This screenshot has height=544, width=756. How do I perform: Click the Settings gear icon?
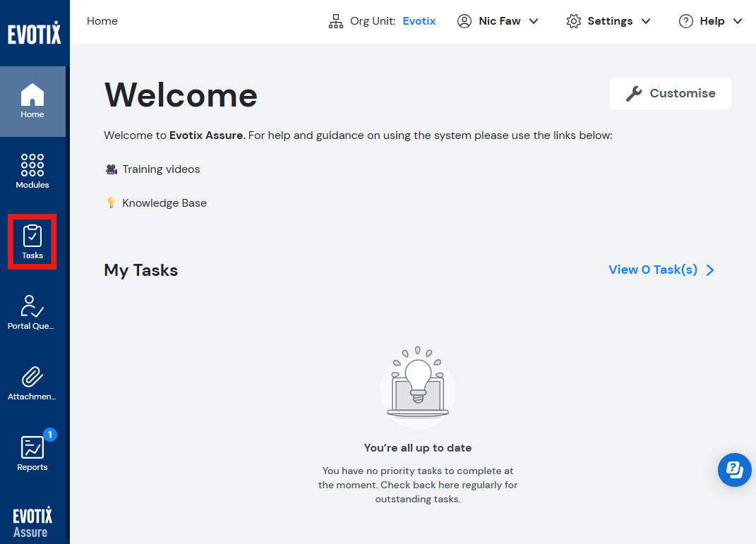tap(574, 21)
